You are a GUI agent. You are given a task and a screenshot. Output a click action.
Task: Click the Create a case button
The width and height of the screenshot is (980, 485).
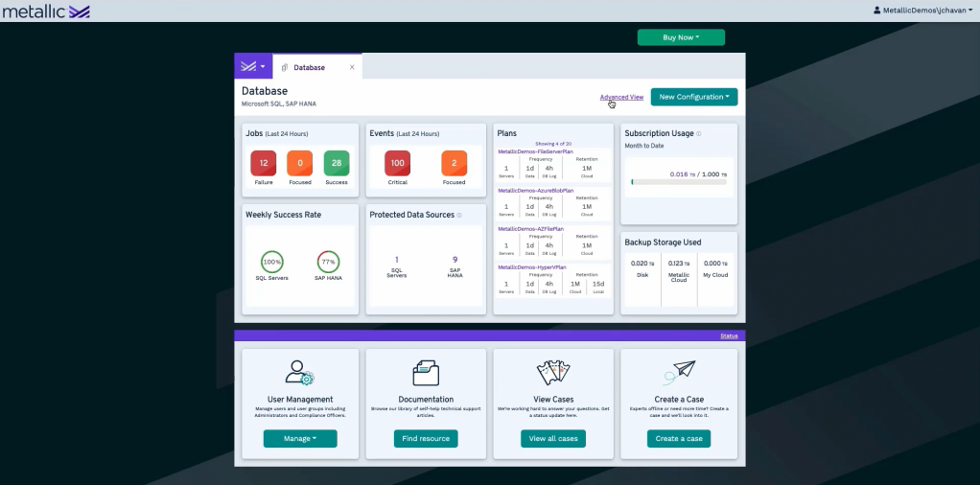pyautogui.click(x=679, y=439)
